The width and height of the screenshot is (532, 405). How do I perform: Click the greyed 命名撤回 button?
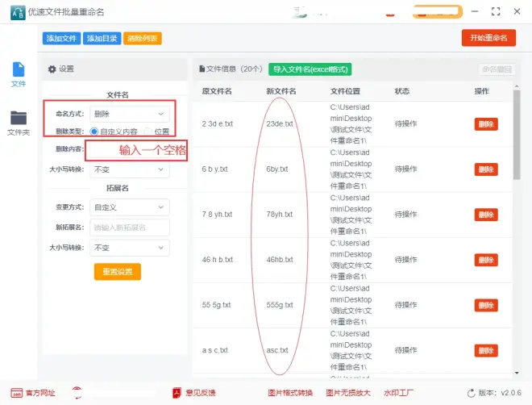(497, 69)
